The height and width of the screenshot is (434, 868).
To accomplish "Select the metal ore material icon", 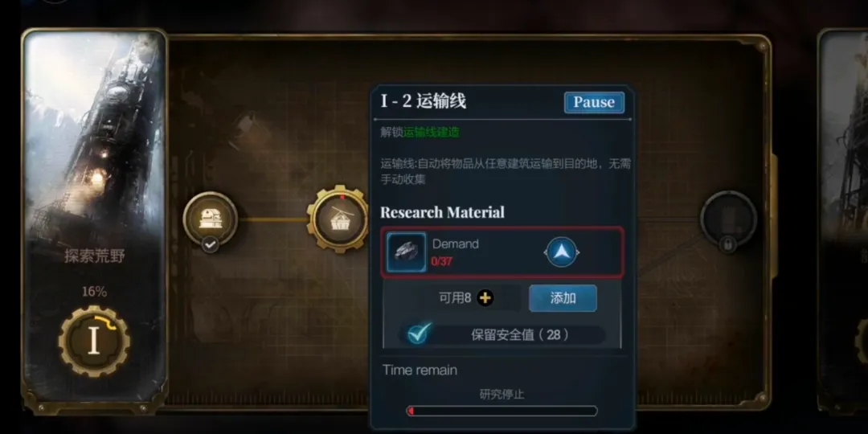I will (x=407, y=252).
